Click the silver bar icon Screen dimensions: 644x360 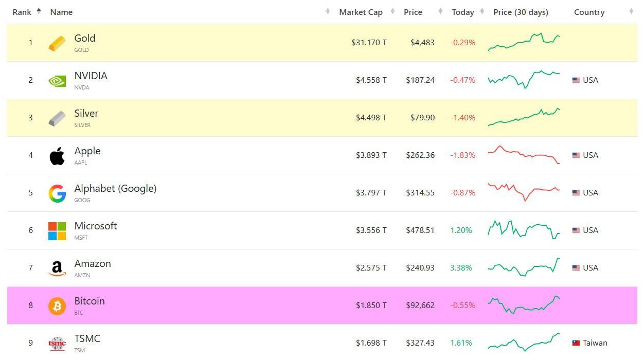point(57,118)
